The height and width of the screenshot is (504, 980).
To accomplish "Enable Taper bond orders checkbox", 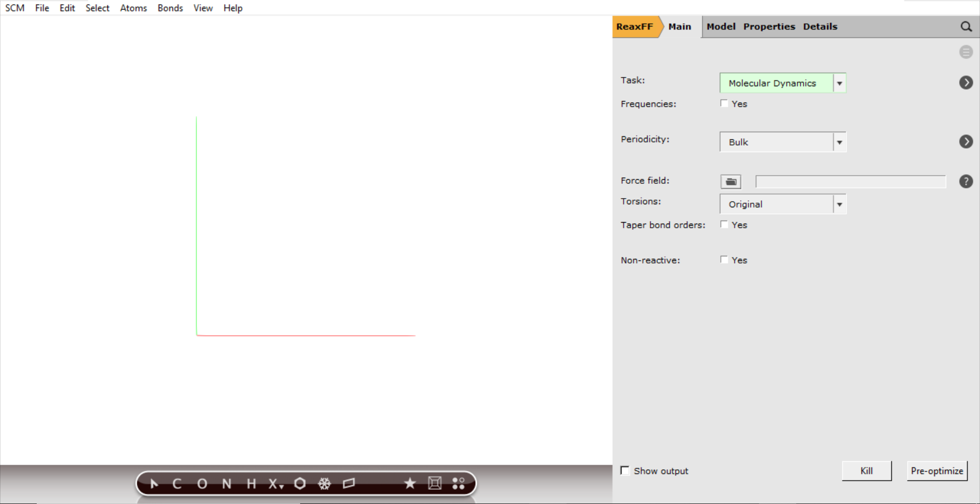I will pos(724,224).
